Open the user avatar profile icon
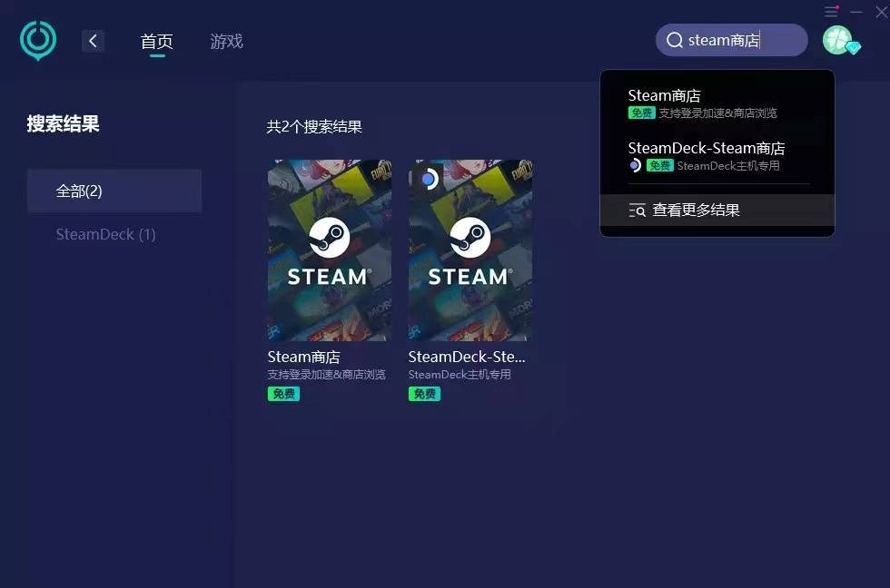The image size is (890, 588). [837, 40]
